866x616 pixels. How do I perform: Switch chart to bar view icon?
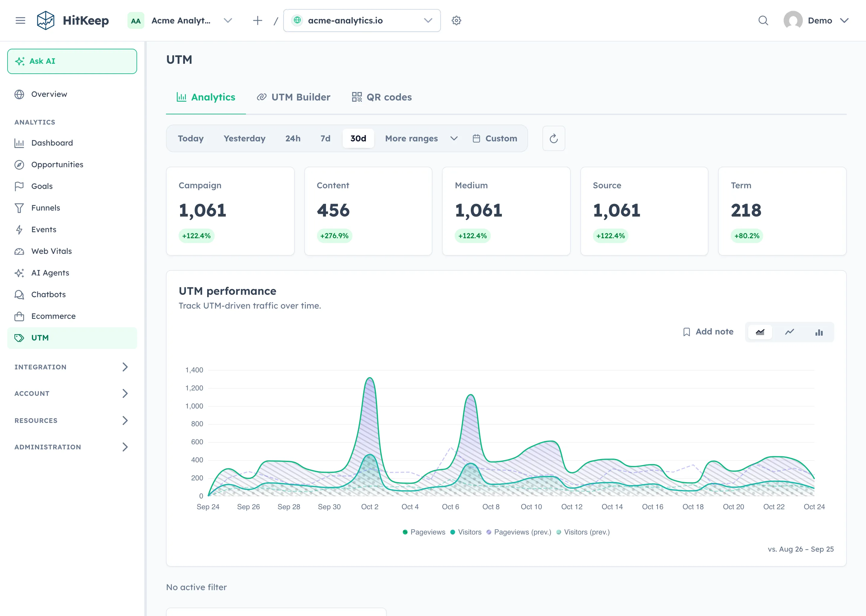click(819, 332)
